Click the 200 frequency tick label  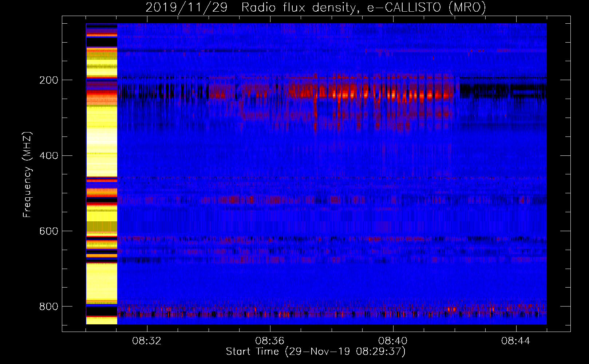tap(49, 80)
